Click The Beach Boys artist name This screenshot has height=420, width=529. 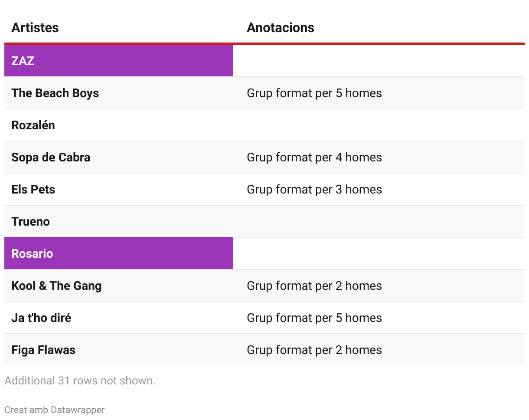pyautogui.click(x=55, y=93)
